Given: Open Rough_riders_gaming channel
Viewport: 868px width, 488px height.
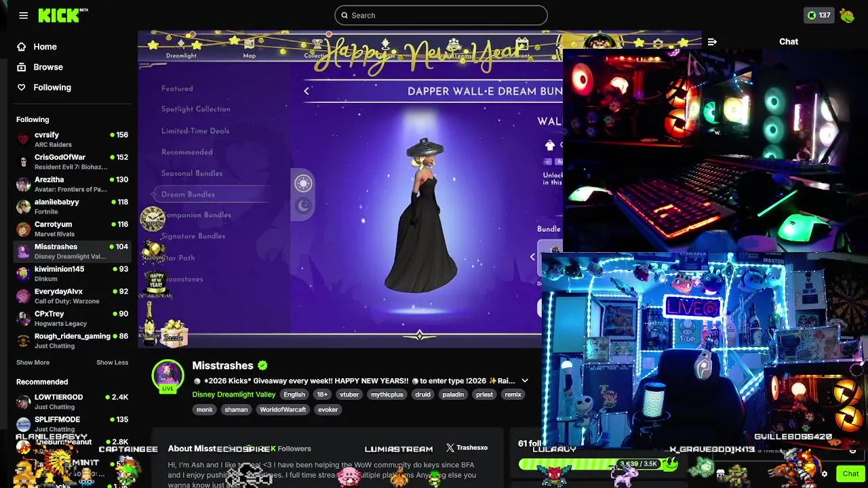Looking at the screenshot, I should (72, 340).
